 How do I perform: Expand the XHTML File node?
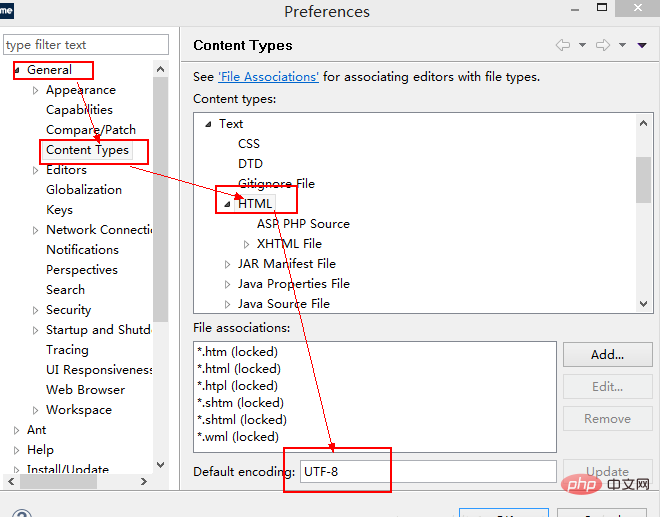247,244
